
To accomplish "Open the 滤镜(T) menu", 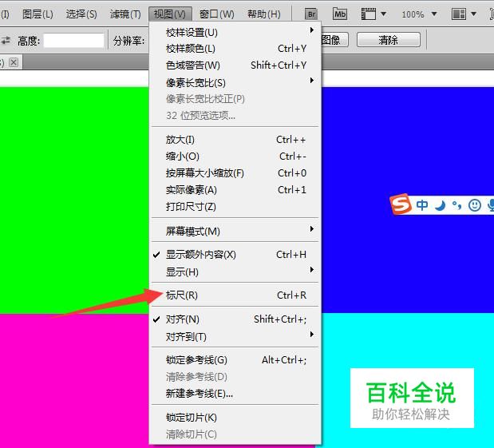I will coord(125,14).
